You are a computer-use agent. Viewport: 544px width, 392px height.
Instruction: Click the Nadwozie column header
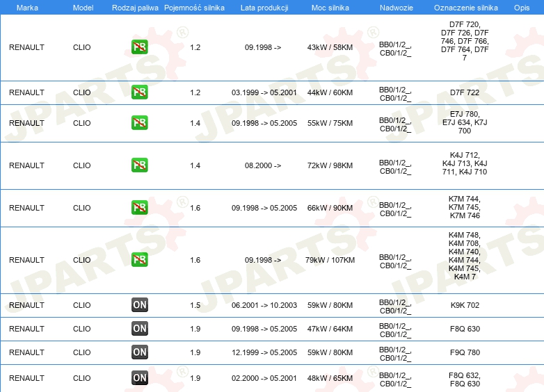coord(397,8)
